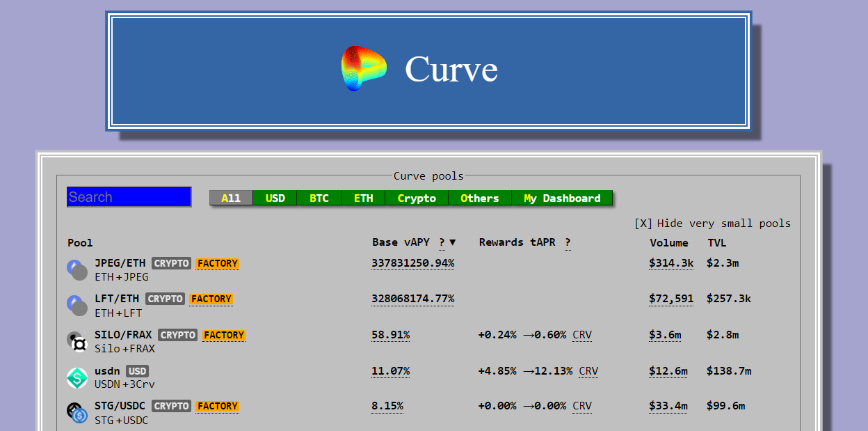
Task: Select the ETH filter tab
Action: click(363, 198)
